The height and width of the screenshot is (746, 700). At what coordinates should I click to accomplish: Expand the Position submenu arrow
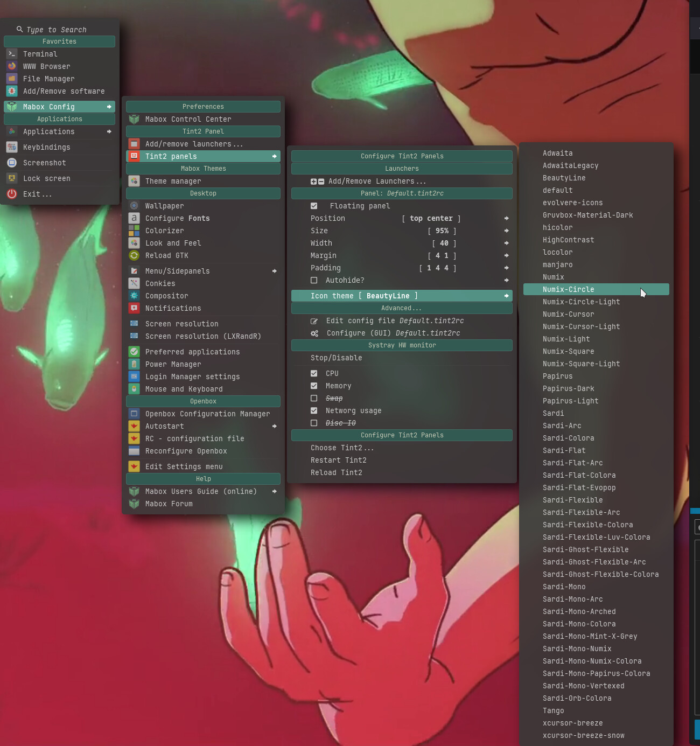click(506, 218)
